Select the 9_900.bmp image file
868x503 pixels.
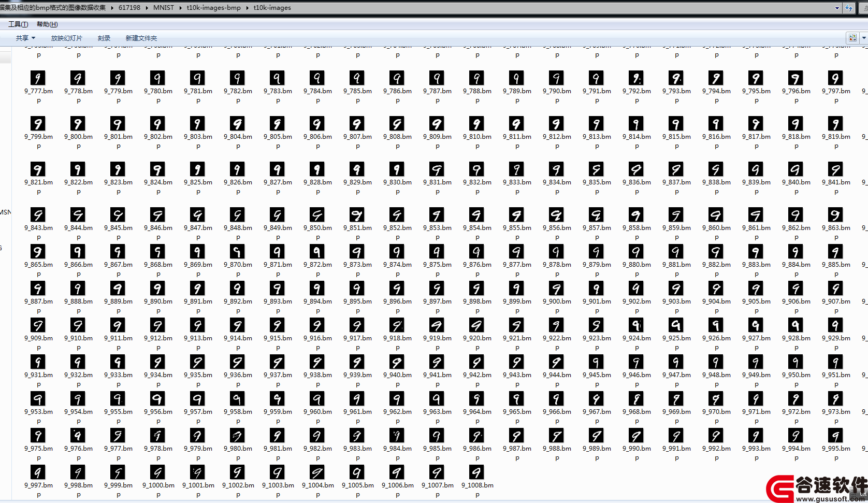557,296
